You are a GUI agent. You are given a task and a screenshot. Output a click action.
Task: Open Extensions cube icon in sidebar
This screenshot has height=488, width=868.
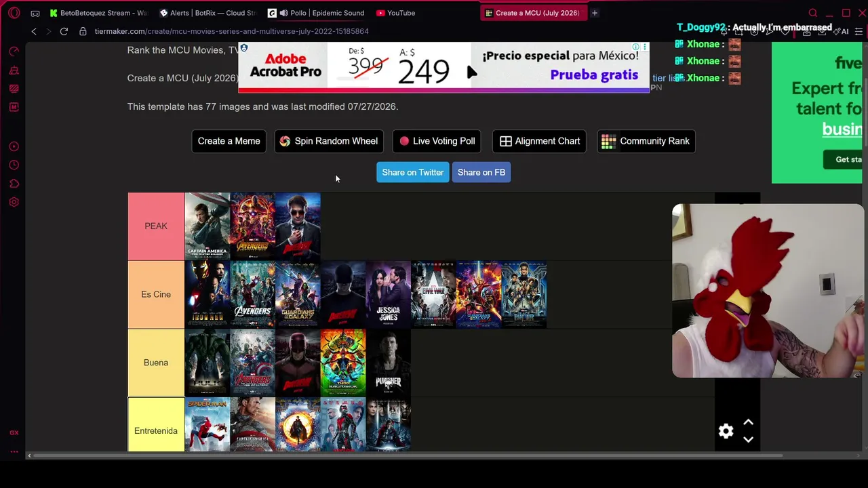[x=14, y=183]
